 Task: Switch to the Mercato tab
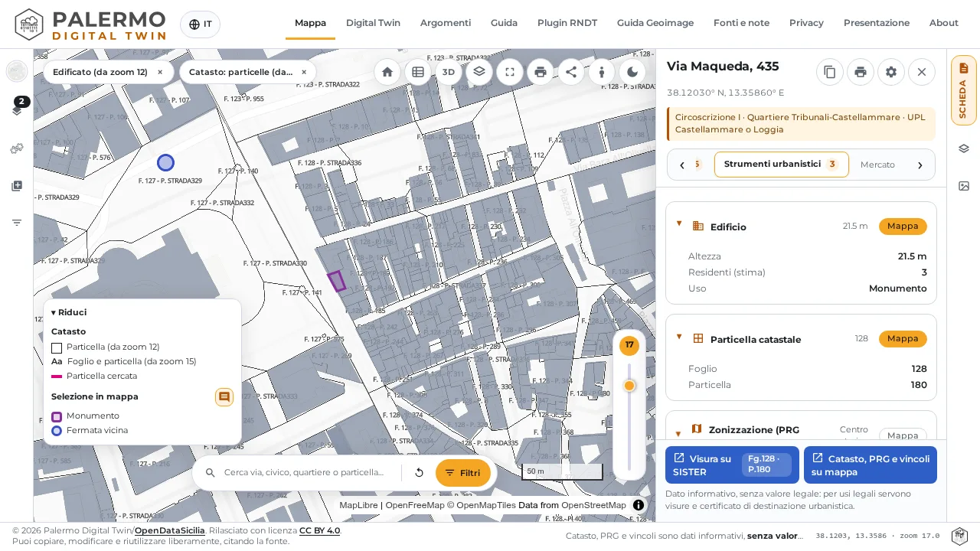tap(877, 165)
